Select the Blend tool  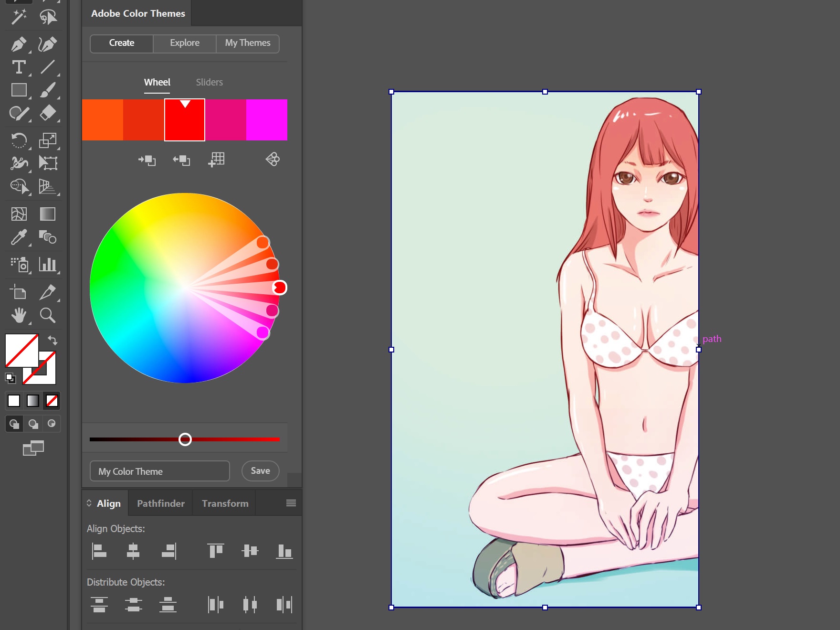[48, 237]
